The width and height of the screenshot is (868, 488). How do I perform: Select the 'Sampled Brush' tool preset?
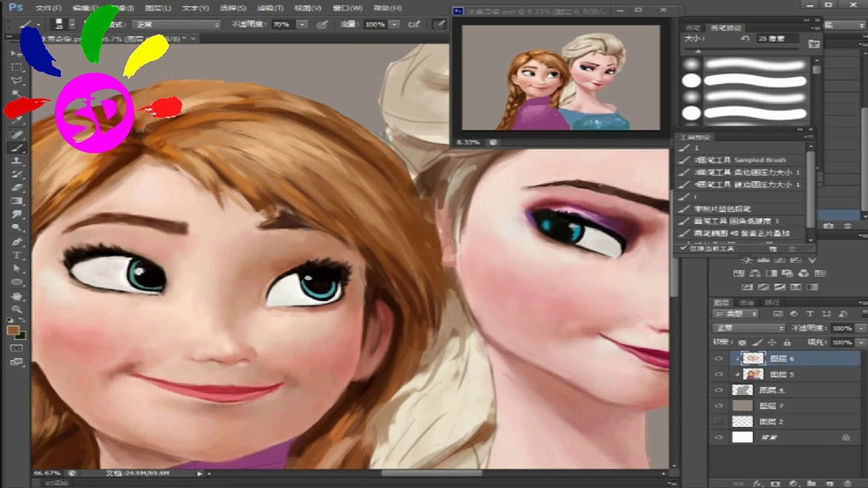[741, 160]
